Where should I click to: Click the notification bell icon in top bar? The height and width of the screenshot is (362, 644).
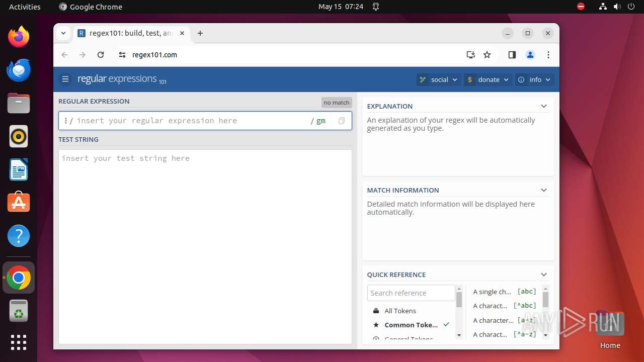click(376, 7)
